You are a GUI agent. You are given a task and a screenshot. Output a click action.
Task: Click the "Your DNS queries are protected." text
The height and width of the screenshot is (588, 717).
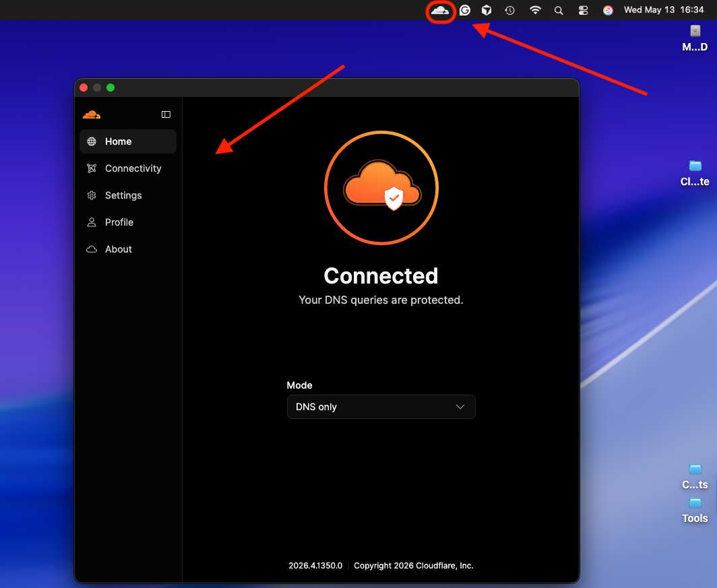tap(381, 300)
